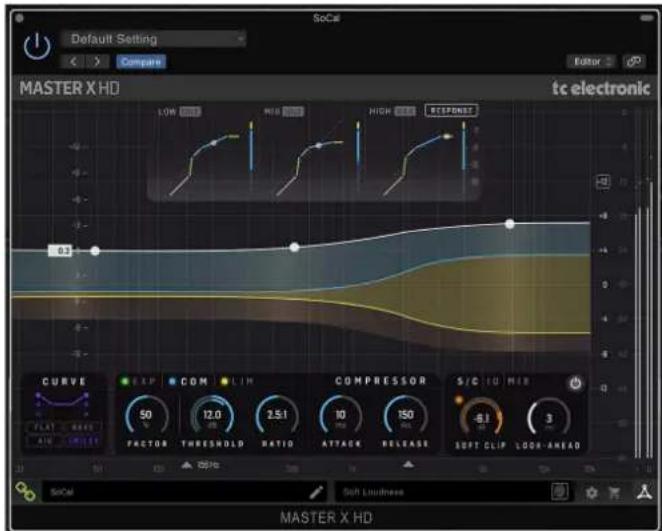Go to the next preset arrow

[x=98, y=62]
